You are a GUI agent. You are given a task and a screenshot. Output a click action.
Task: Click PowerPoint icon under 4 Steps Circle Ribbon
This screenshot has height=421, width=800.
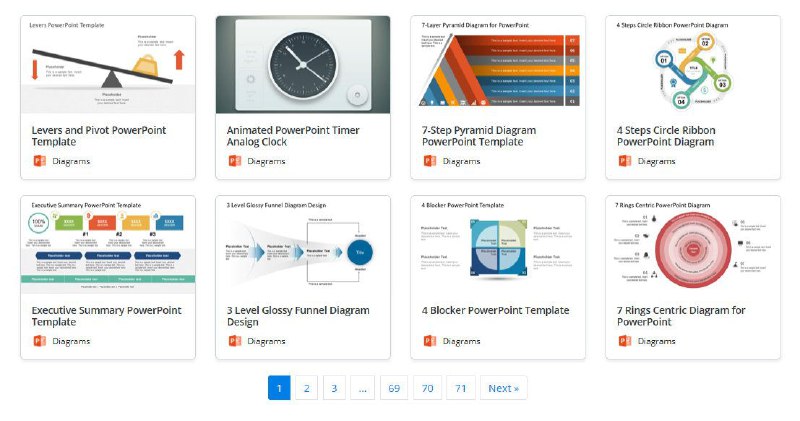coord(625,161)
